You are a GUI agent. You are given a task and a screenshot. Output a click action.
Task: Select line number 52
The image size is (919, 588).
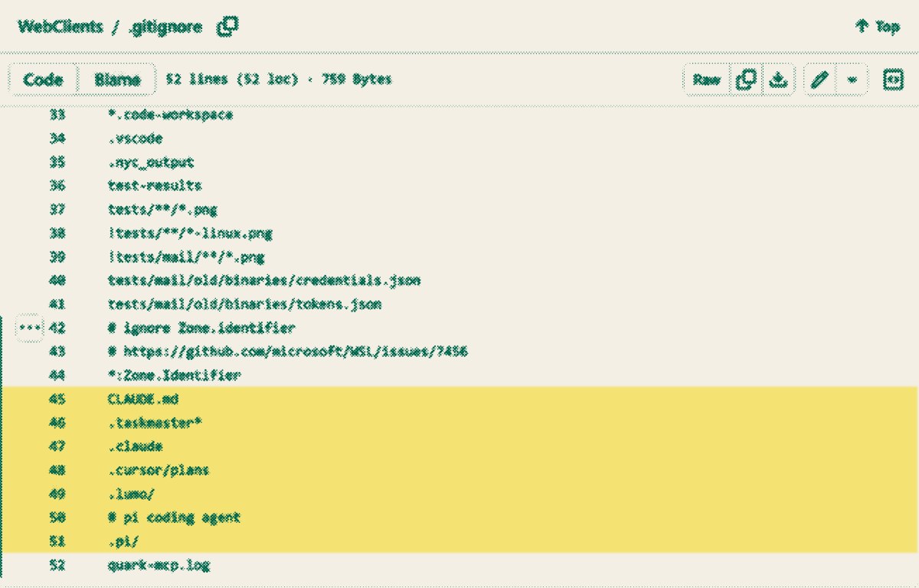(57, 566)
